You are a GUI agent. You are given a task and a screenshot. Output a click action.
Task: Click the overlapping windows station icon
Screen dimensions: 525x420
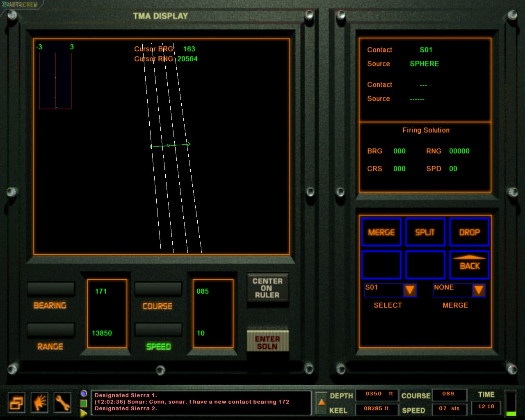tap(16, 403)
